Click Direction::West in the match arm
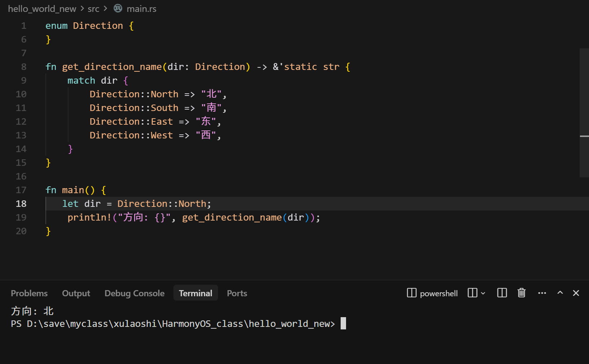This screenshot has width=589, height=364. 131,135
